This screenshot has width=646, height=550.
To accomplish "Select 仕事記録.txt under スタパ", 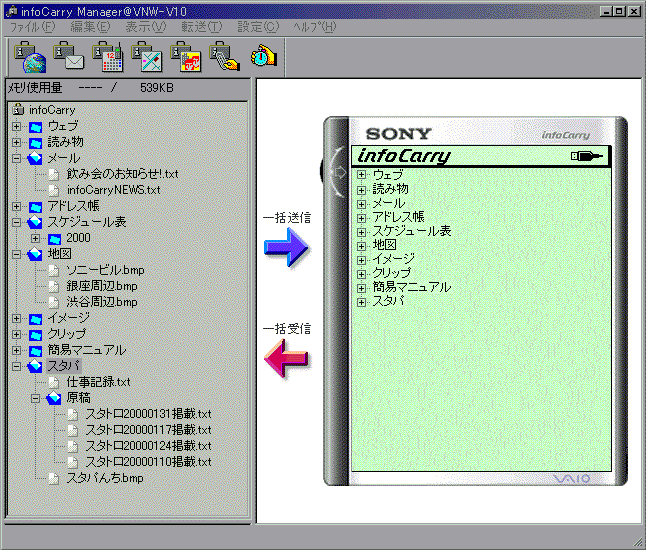I will [x=98, y=382].
